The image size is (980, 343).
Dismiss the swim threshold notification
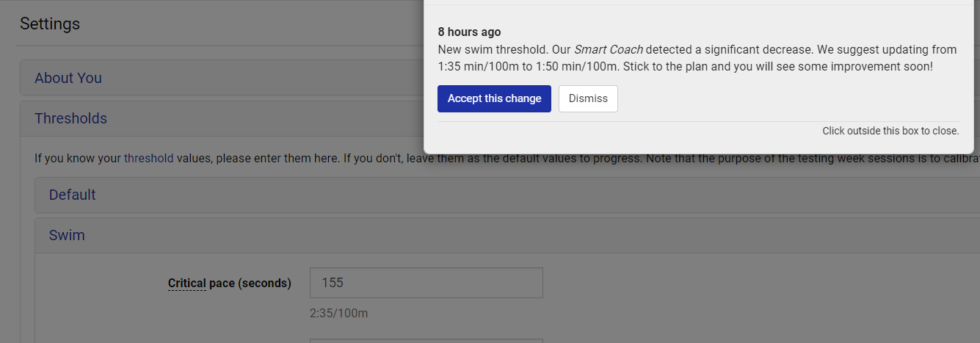pyautogui.click(x=588, y=98)
